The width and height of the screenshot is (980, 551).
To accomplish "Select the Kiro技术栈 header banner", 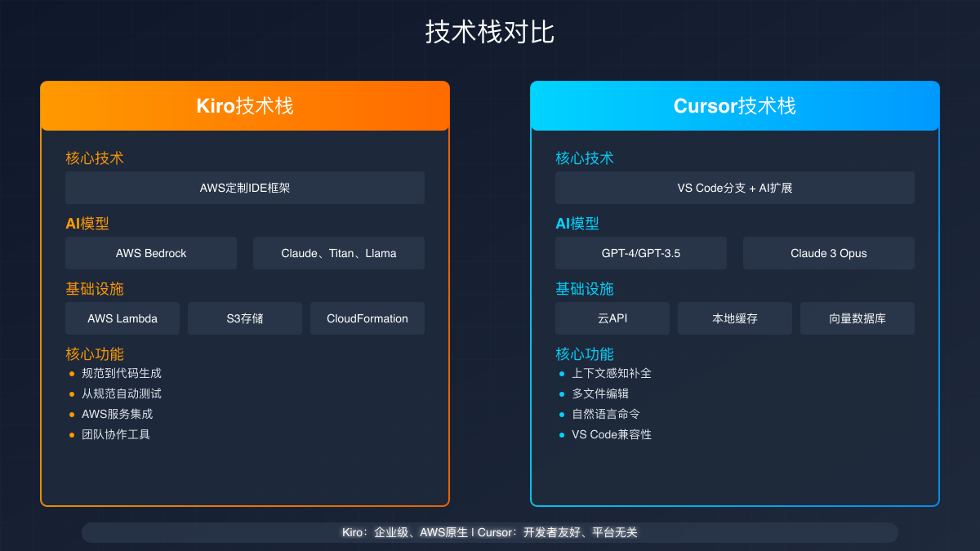I will pyautogui.click(x=245, y=106).
